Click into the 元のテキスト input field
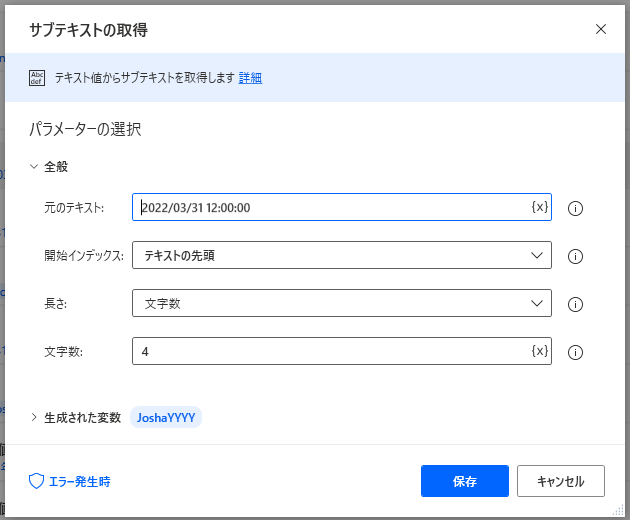Screen dimensions: 630x520 tap(330, 207)
